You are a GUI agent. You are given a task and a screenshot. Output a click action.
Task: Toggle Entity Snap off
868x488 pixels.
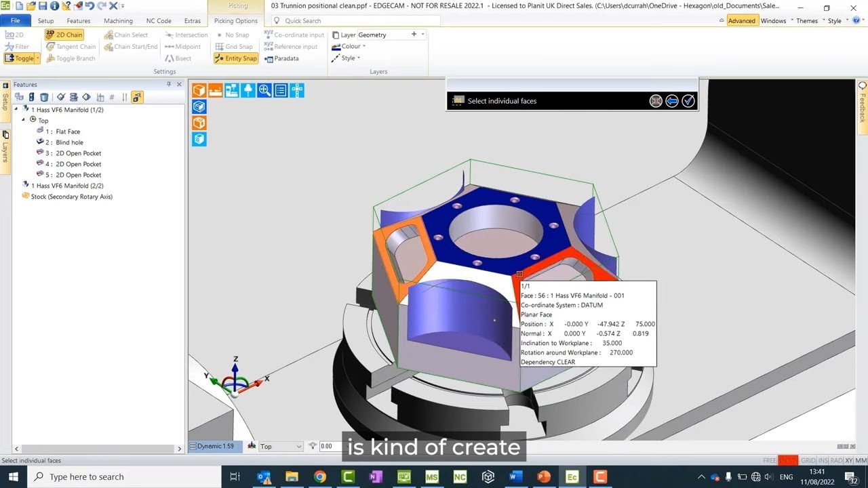(236, 58)
